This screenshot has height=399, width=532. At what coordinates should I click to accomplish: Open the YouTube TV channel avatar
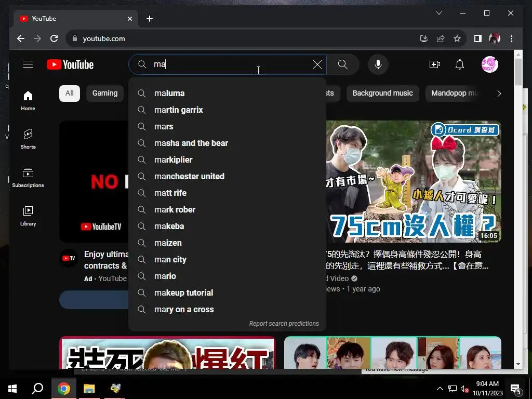click(69, 258)
